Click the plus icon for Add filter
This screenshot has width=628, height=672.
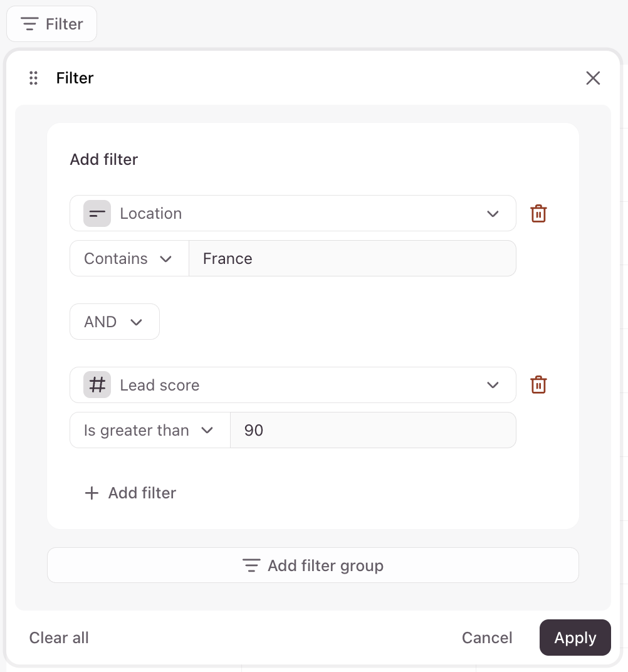coord(92,493)
